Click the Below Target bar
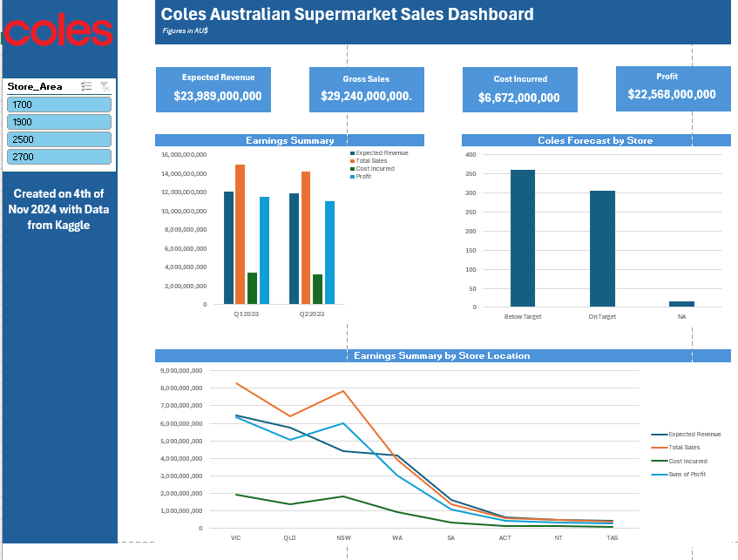The height and width of the screenshot is (560, 738). 523,238
